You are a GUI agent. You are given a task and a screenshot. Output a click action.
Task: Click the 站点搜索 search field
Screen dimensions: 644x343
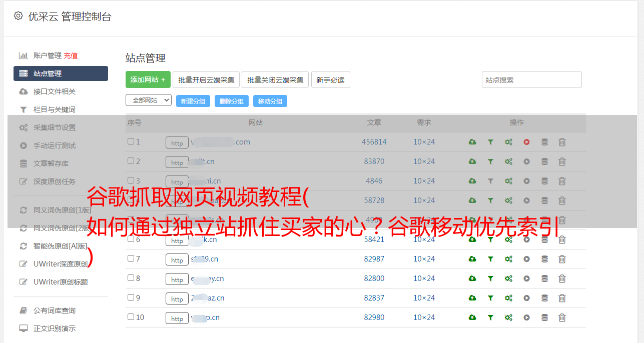click(x=531, y=79)
